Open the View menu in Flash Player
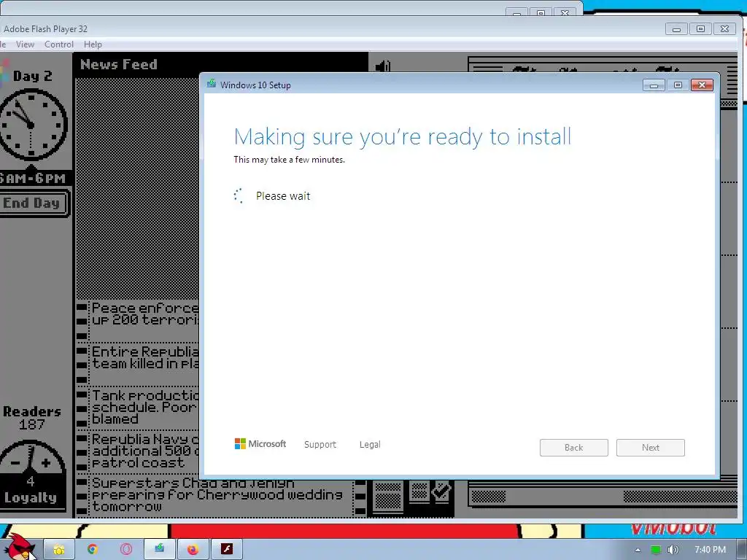The image size is (747, 560). pyautogui.click(x=25, y=44)
